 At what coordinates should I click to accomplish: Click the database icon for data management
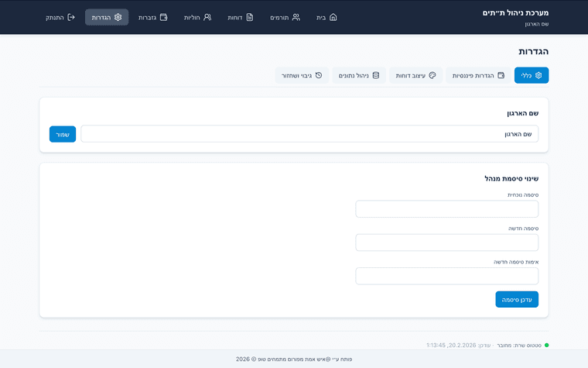click(x=376, y=75)
